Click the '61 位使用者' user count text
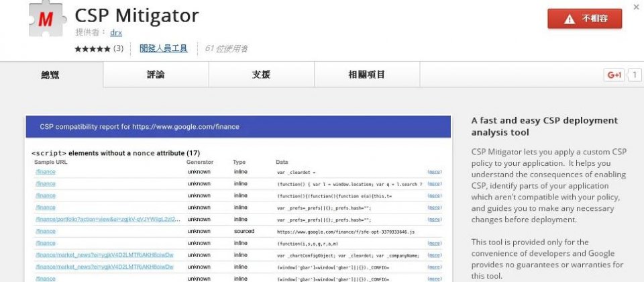644x282 pixels. click(x=226, y=49)
